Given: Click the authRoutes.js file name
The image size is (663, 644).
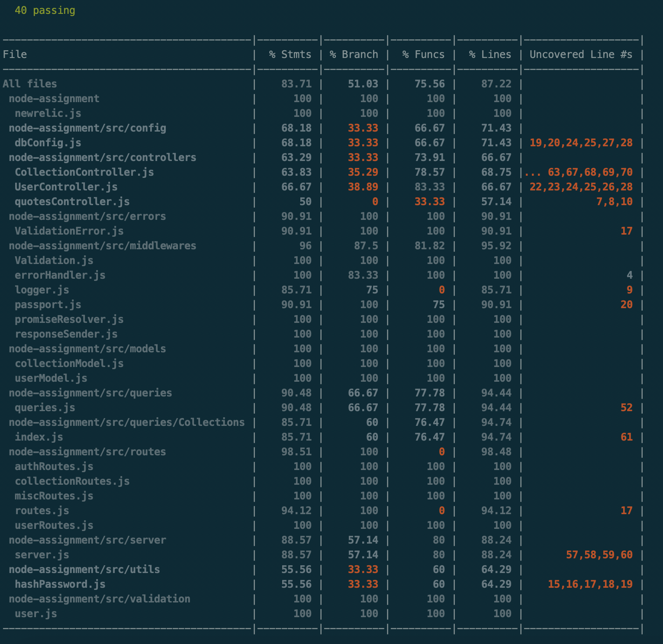Looking at the screenshot, I should point(54,467).
